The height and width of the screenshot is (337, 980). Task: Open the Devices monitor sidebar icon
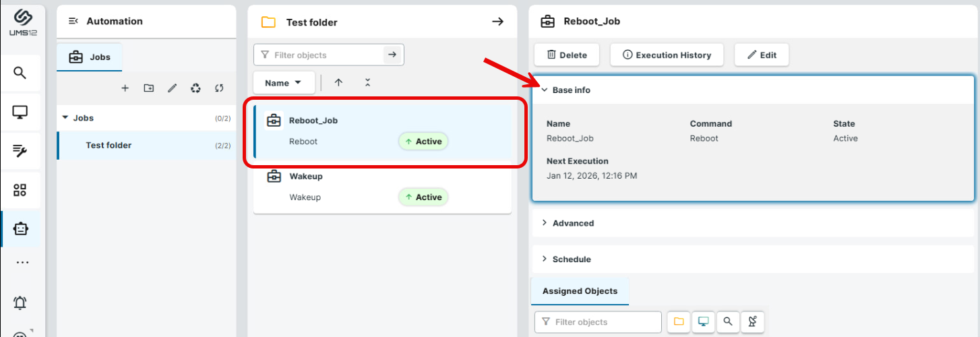pyautogui.click(x=20, y=113)
